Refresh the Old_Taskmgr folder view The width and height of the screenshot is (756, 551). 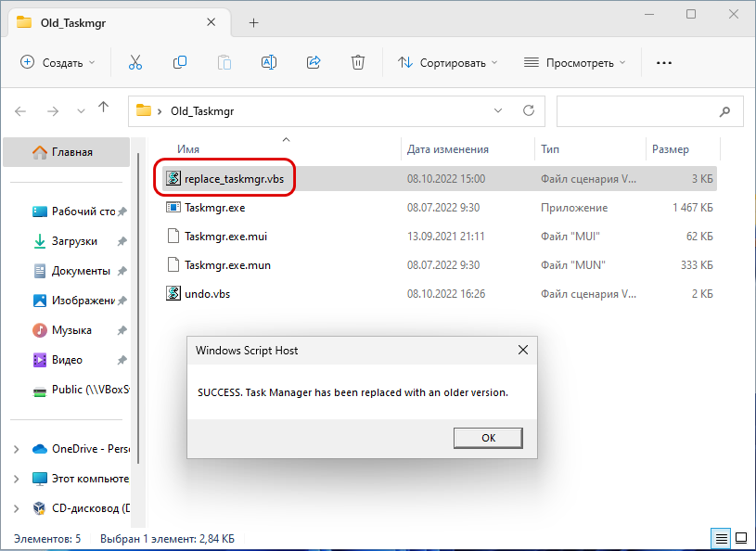[x=529, y=111]
